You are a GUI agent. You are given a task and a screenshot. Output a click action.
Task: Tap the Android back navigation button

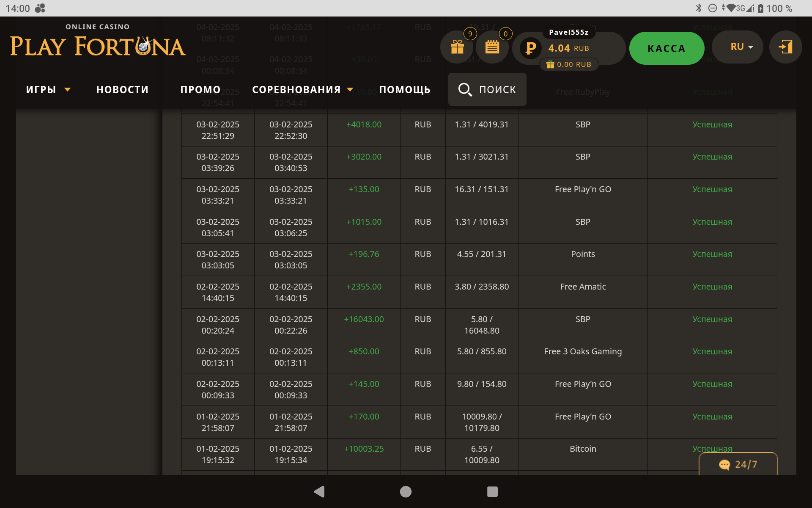click(319, 491)
